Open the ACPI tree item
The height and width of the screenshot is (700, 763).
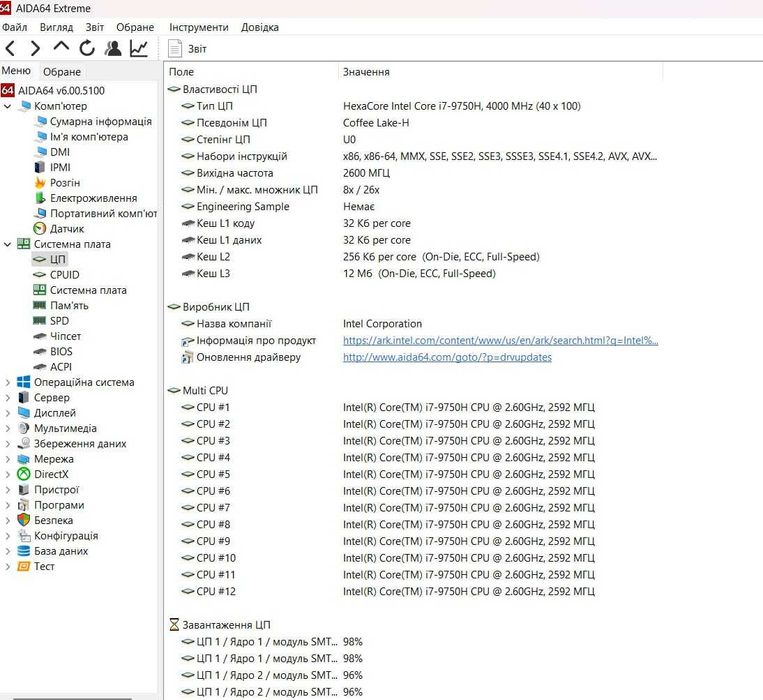[x=61, y=367]
